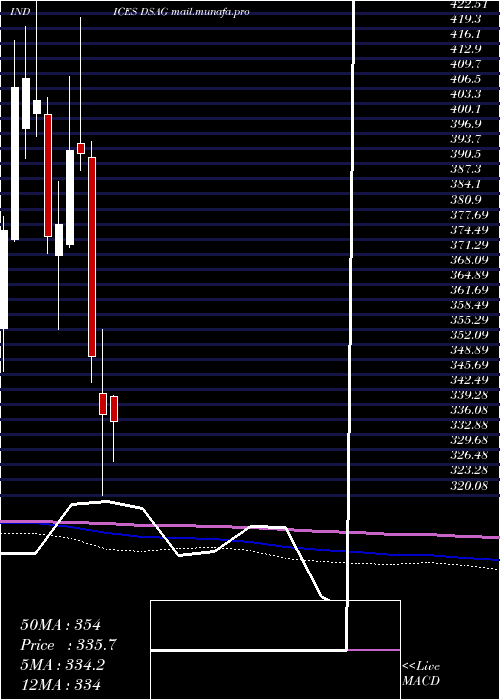Click the 387.3 price axis label

(x=465, y=169)
